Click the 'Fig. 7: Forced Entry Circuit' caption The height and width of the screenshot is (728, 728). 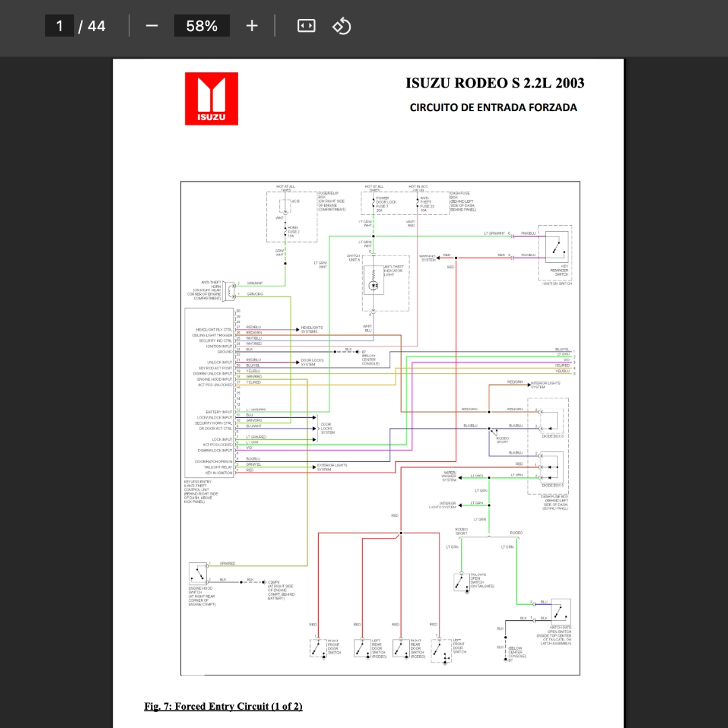point(223,706)
